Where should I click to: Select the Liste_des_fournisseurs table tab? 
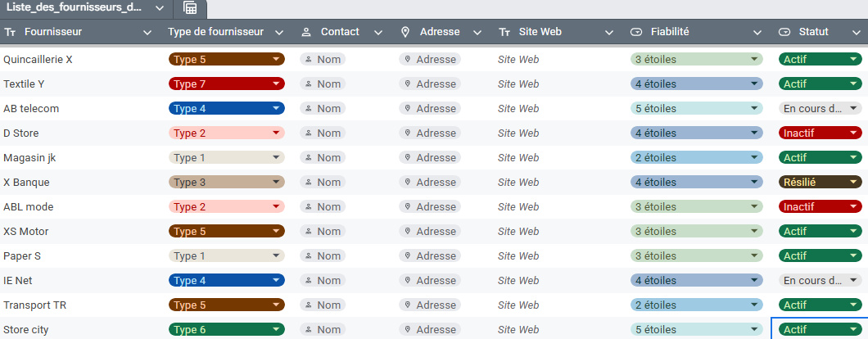pyautogui.click(x=74, y=7)
